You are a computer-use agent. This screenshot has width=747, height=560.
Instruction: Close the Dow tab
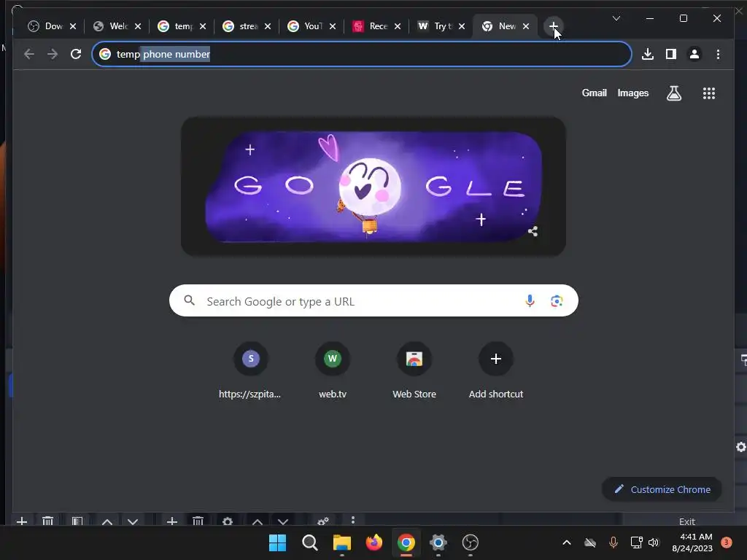(73, 26)
